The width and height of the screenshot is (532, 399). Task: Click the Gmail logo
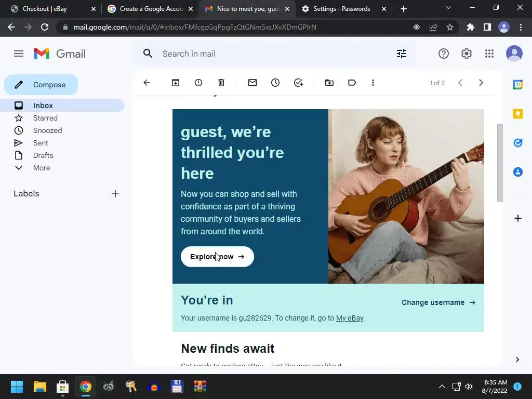tap(60, 54)
